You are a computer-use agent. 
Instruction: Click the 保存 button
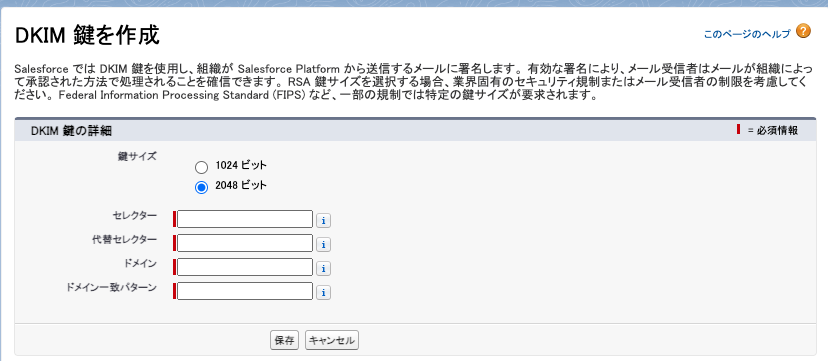click(285, 340)
